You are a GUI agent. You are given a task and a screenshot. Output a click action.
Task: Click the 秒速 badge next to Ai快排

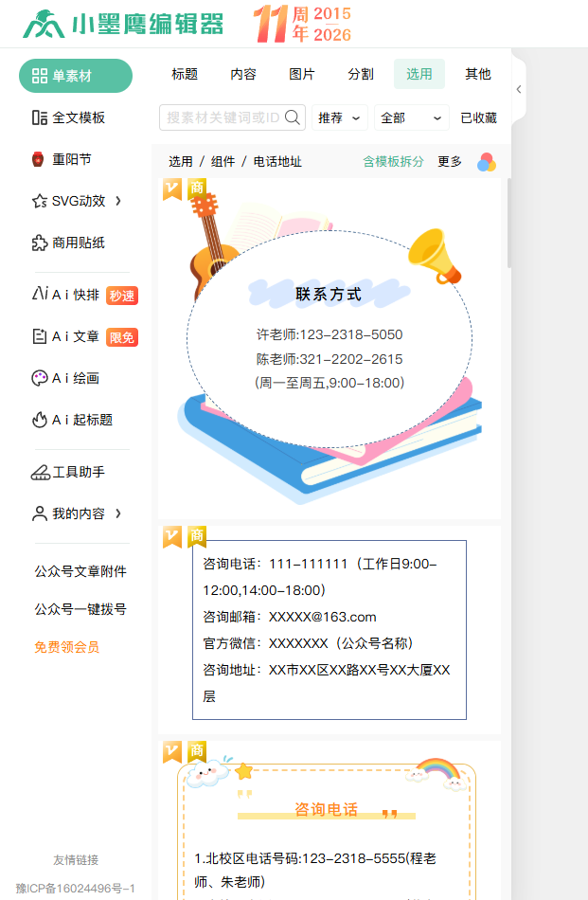point(121,296)
